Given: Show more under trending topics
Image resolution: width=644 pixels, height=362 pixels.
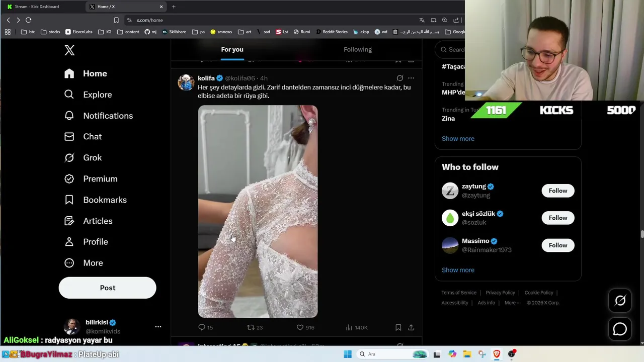Looking at the screenshot, I should click(x=458, y=139).
